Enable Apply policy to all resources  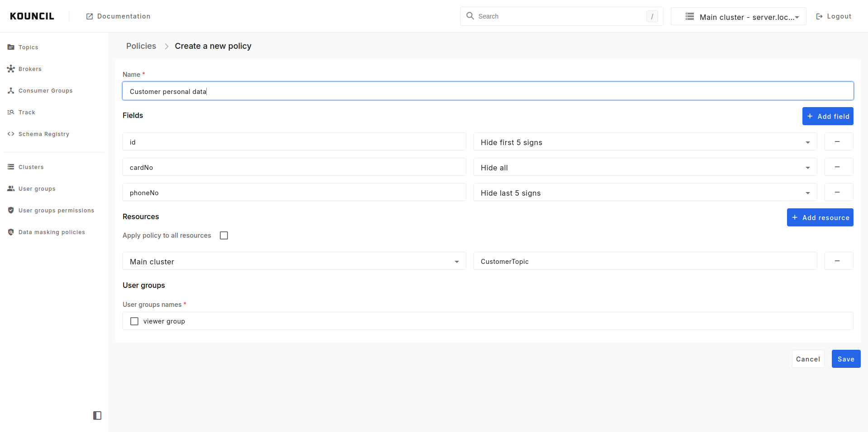click(x=224, y=235)
